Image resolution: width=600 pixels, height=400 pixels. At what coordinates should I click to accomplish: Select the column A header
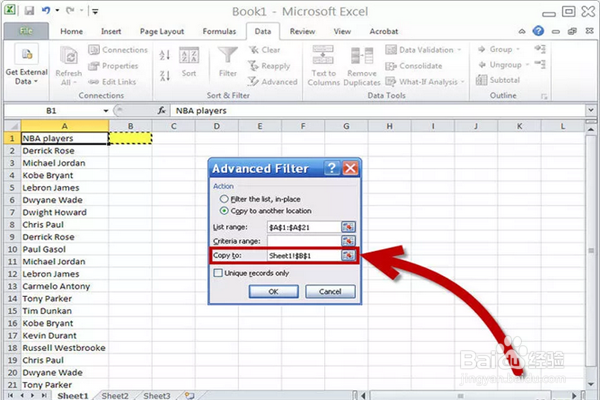(65, 126)
